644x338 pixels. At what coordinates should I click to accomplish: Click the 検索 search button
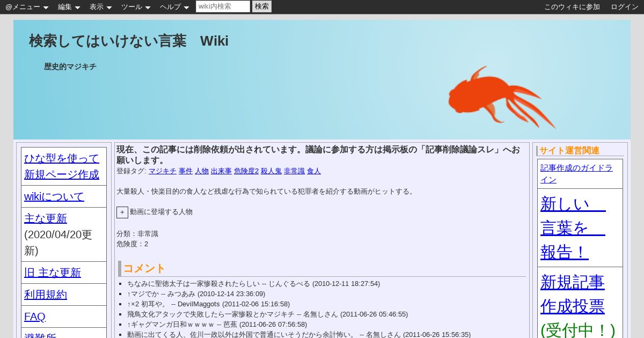click(x=262, y=6)
